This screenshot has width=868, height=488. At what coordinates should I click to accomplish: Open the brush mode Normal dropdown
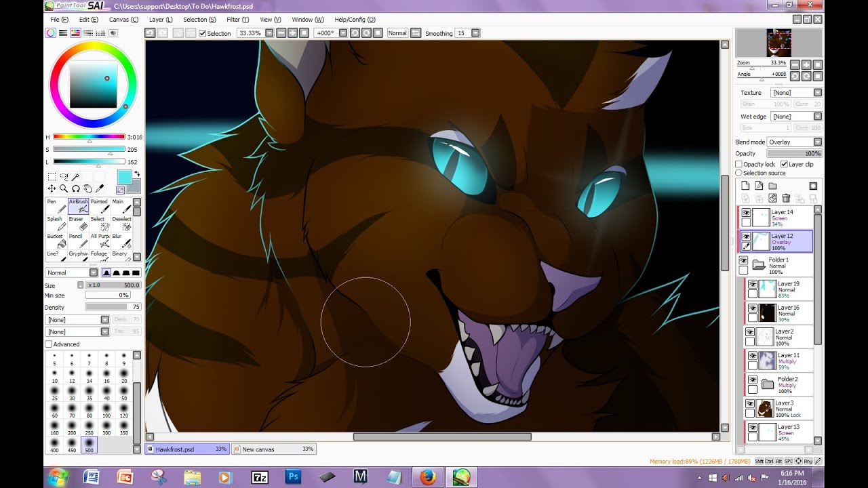(71, 272)
